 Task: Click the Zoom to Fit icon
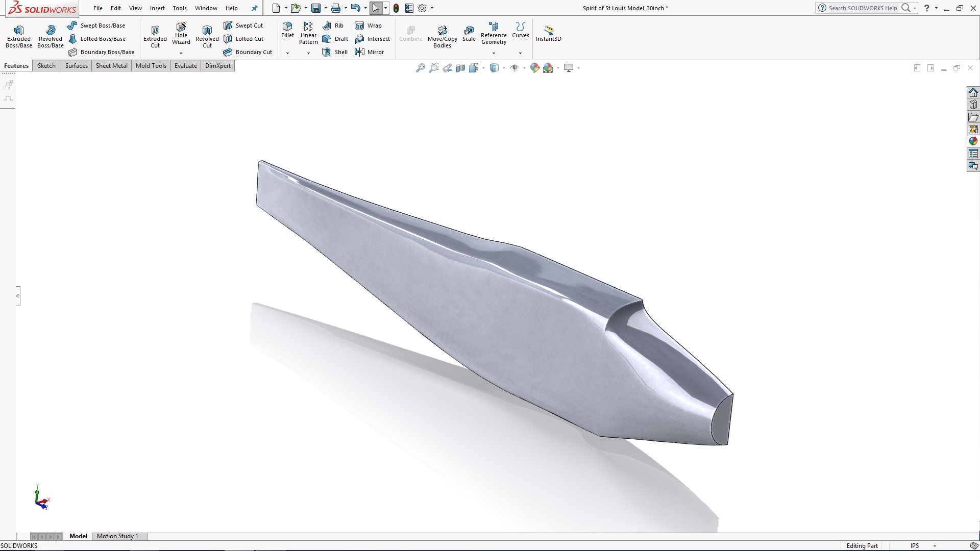420,67
